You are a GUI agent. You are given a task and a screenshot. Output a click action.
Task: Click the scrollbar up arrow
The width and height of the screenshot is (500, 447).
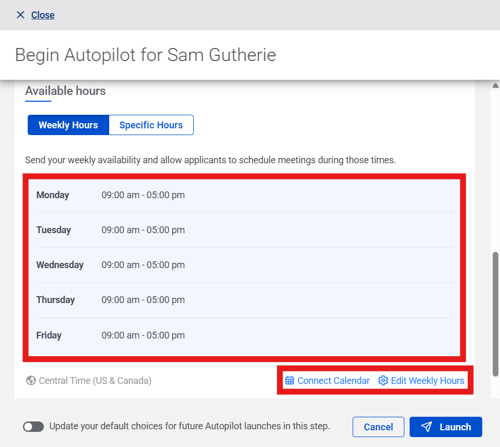[495, 85]
